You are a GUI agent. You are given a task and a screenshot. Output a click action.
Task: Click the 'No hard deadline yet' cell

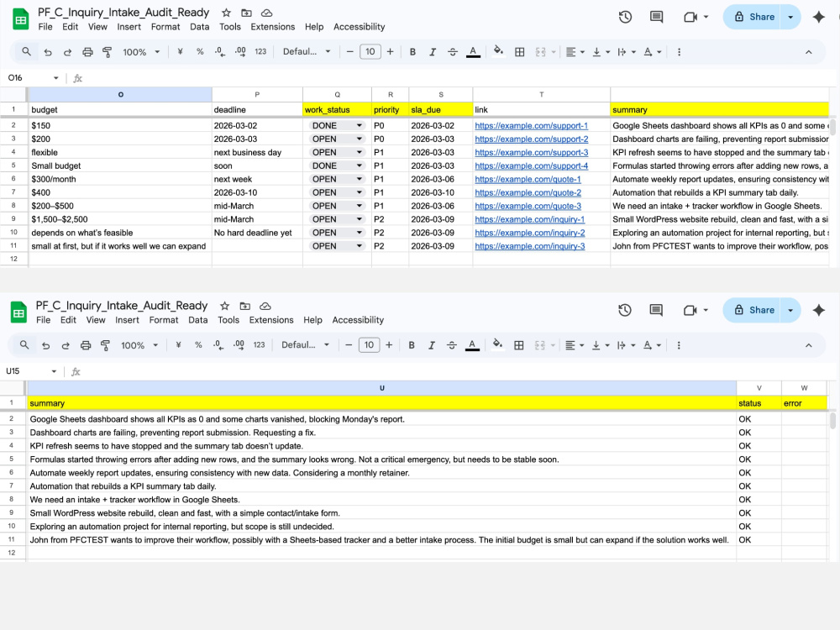[257, 233]
